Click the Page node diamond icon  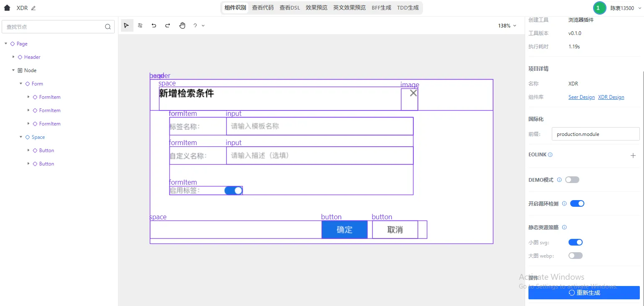pos(13,44)
